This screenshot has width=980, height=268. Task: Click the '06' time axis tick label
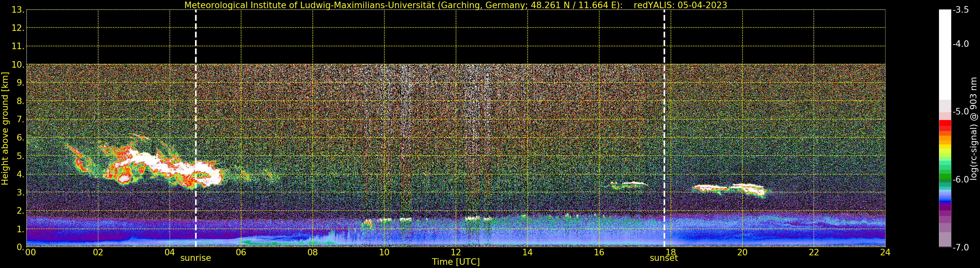(x=241, y=252)
